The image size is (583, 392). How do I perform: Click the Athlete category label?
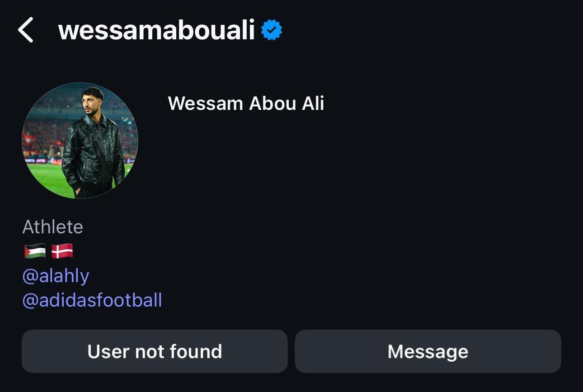click(52, 227)
